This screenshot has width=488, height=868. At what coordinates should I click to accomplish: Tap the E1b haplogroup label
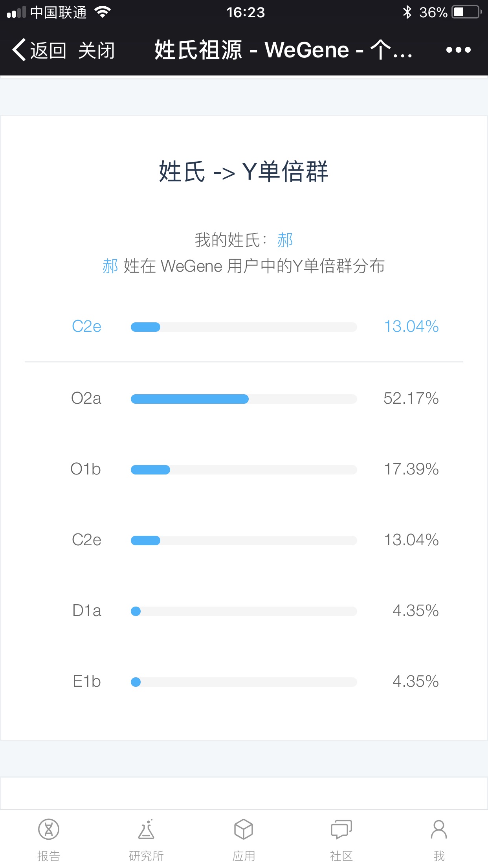87,682
